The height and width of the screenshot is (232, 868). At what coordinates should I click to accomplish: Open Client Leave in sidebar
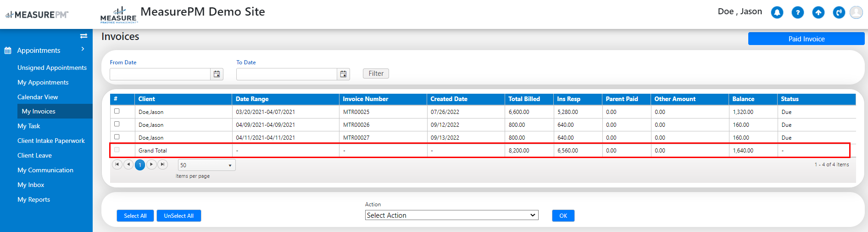(35, 155)
